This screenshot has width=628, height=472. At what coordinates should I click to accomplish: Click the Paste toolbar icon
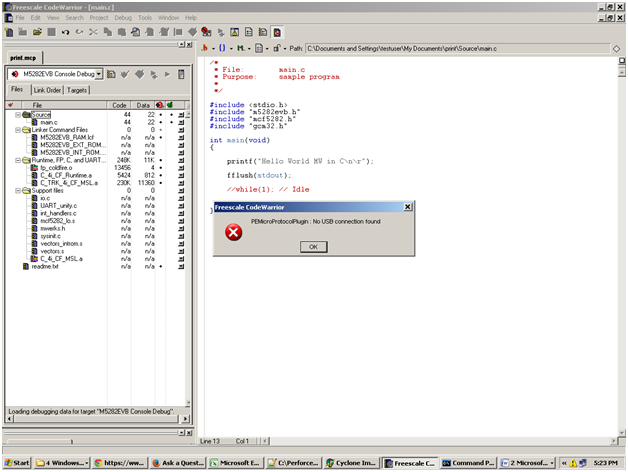pos(121,32)
